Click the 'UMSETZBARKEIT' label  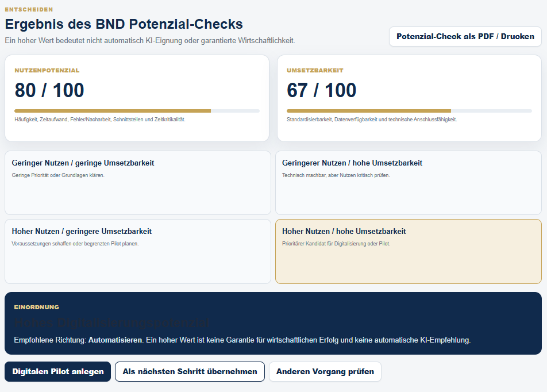click(x=315, y=71)
